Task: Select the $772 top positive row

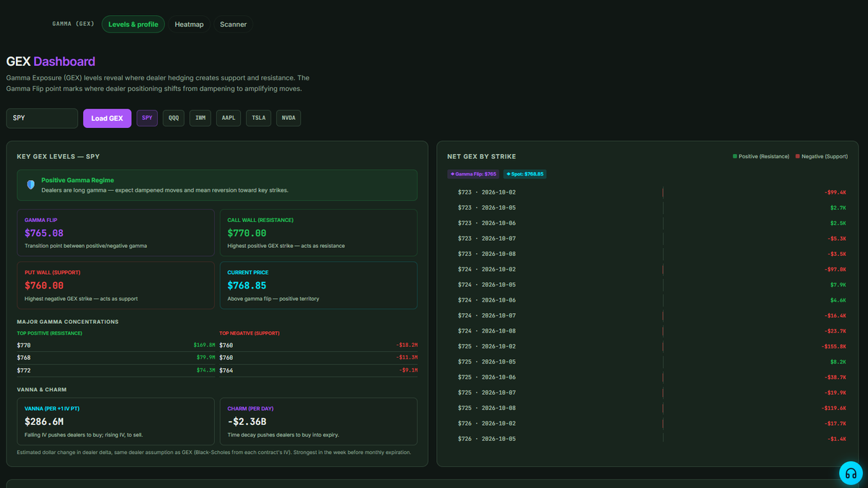Action: tap(116, 370)
